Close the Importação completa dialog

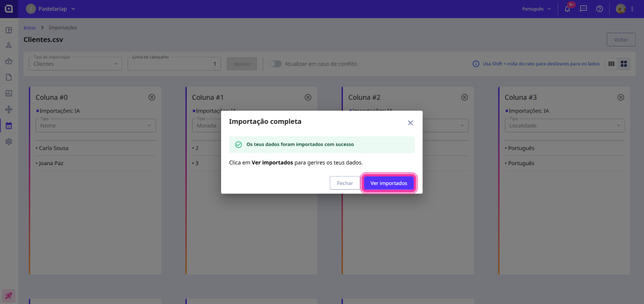click(410, 123)
